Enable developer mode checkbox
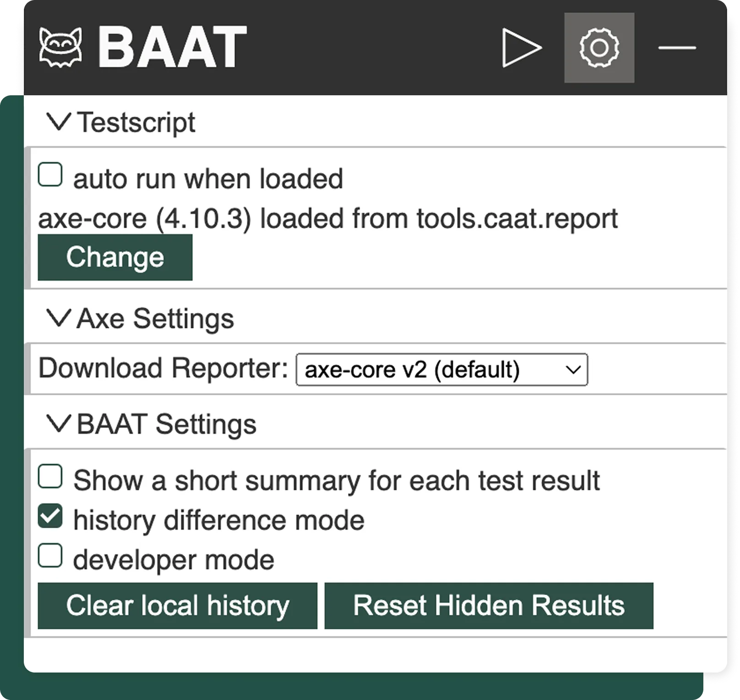The image size is (740, 700). click(x=50, y=555)
